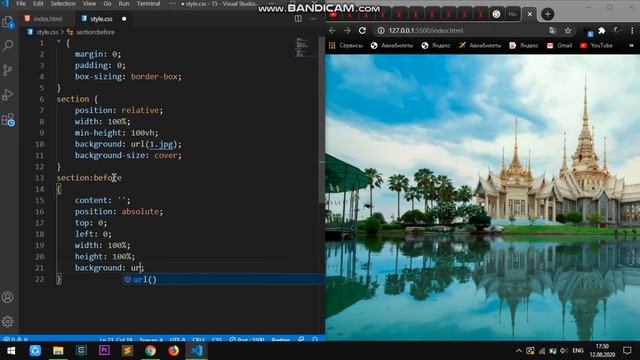Accept the url() autocomplete suggestion
This screenshot has height=360, width=640.
click(x=224, y=280)
